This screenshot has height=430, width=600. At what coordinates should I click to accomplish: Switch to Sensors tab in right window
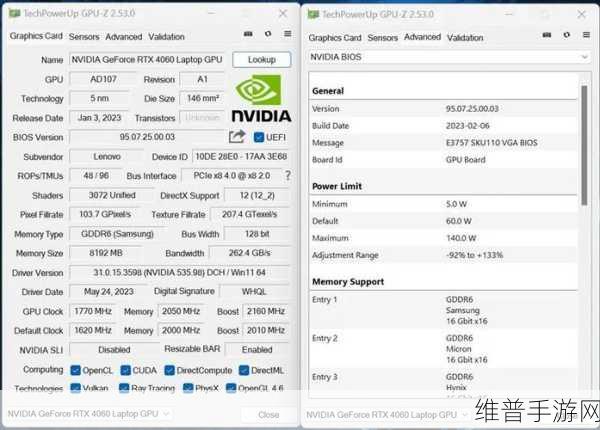(x=383, y=37)
